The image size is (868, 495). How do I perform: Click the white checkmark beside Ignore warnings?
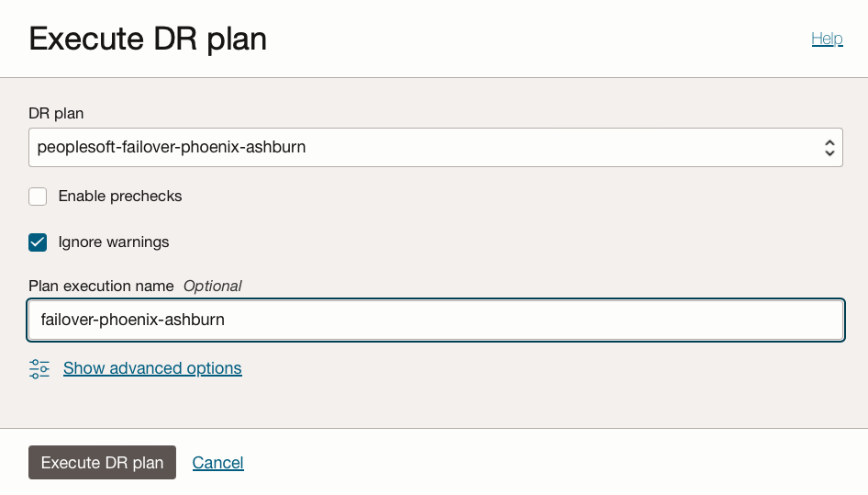pyautogui.click(x=38, y=242)
